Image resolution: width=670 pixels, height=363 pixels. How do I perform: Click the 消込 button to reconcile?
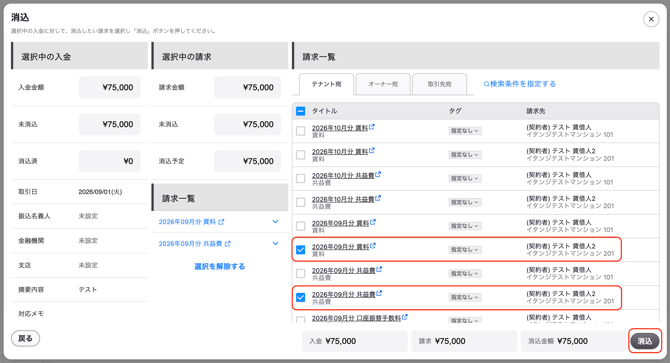[x=645, y=341]
